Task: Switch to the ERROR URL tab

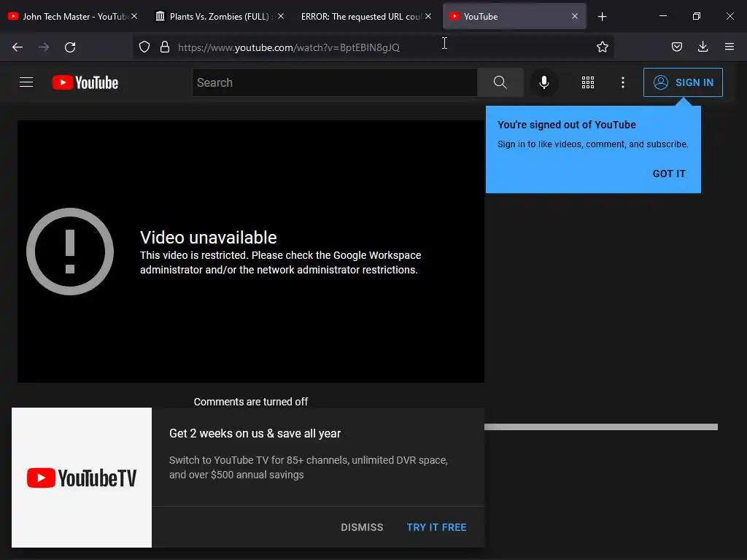Action: tap(365, 16)
